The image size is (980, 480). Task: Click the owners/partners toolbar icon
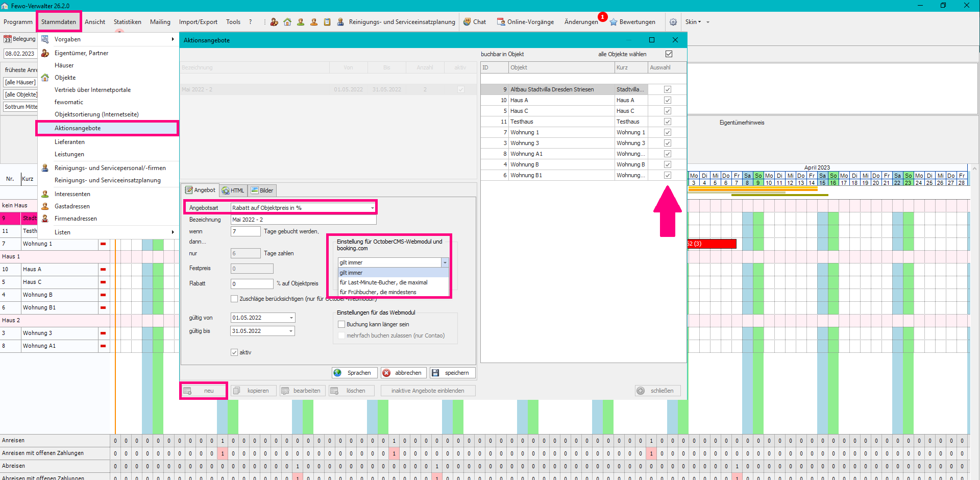pyautogui.click(x=274, y=22)
